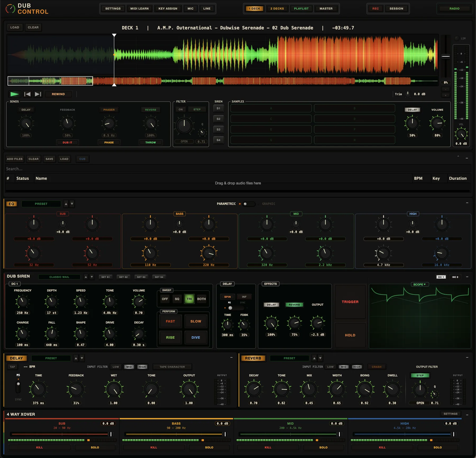Start playback with the green play icon

pos(15,94)
